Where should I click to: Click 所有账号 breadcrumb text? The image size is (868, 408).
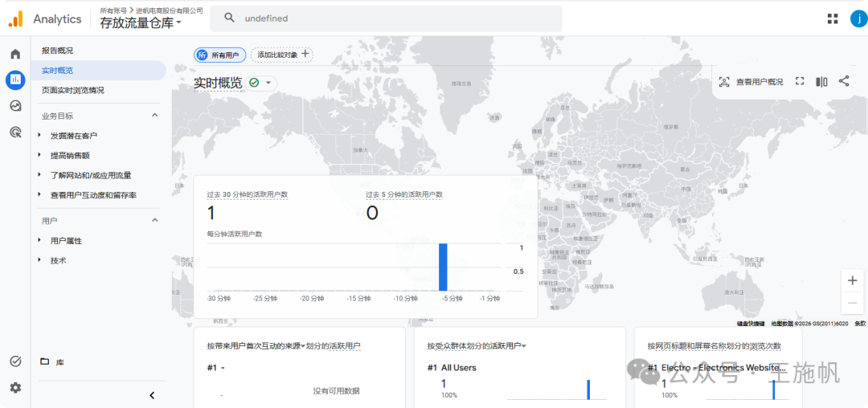point(113,10)
